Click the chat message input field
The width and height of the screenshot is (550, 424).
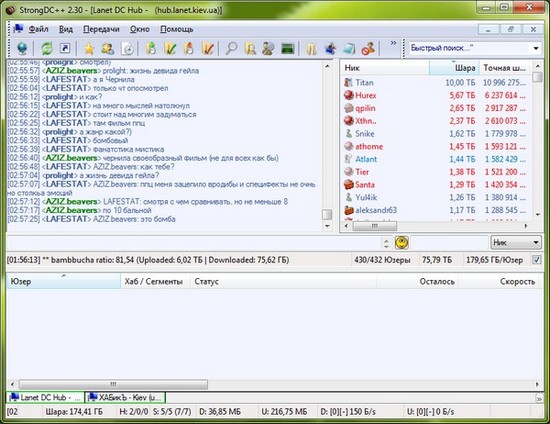(x=193, y=243)
